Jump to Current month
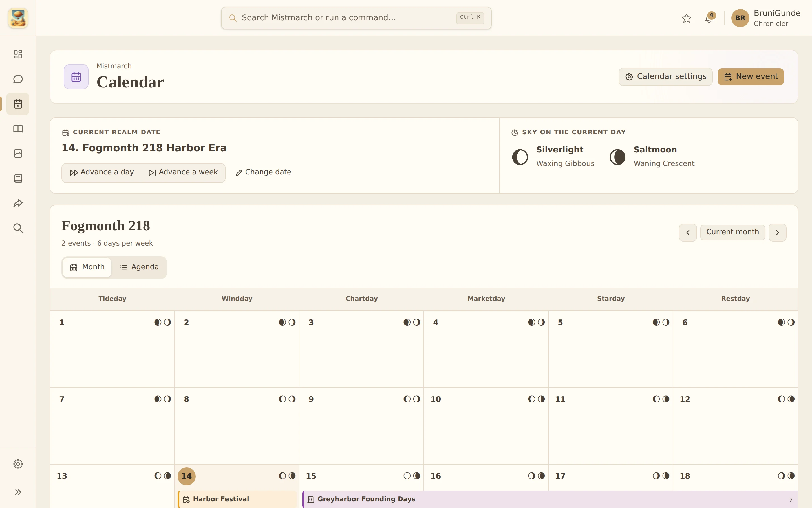 pyautogui.click(x=732, y=232)
